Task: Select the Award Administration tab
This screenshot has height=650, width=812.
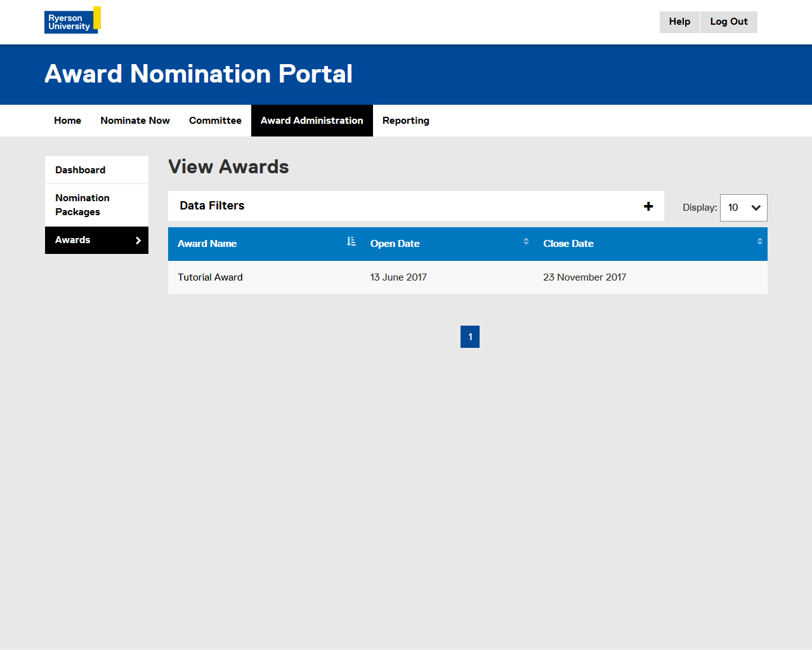Action: pos(311,121)
